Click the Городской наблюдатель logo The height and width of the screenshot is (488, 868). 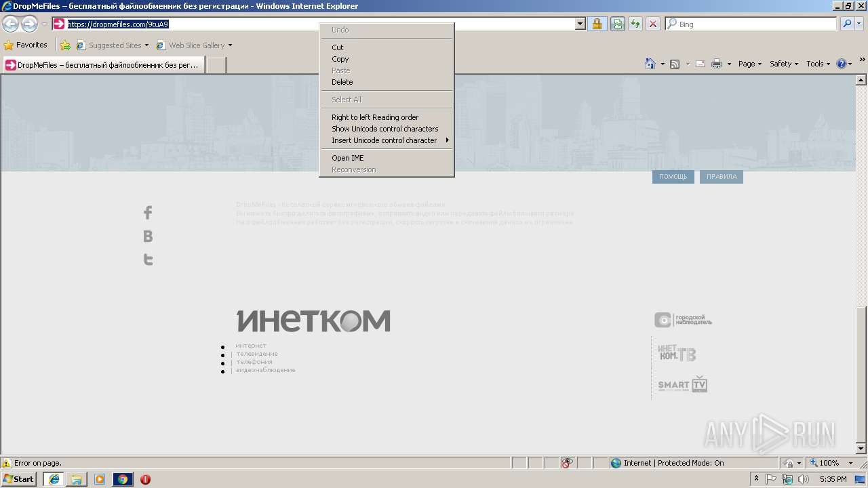683,320
